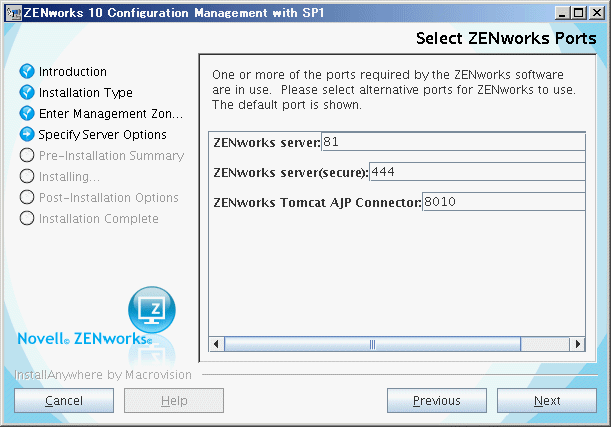Maximize the installer window
Viewport: 611px width, 427px height.
579,13
